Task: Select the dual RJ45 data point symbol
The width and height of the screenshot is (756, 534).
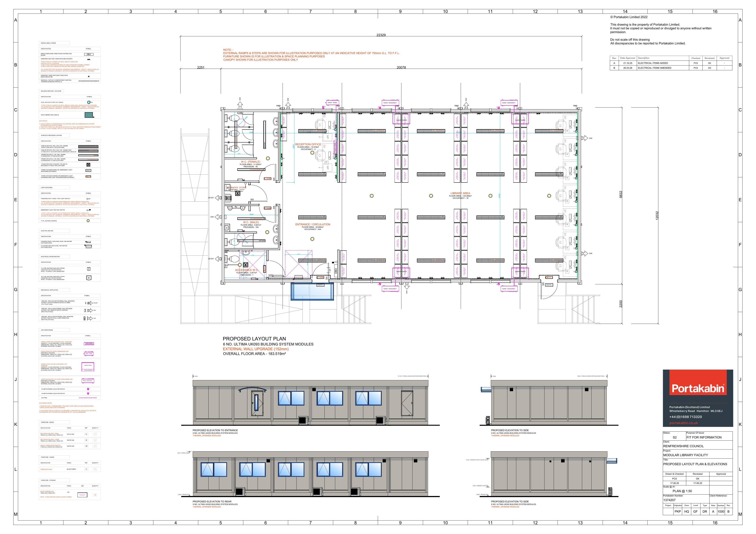Action: (89, 102)
